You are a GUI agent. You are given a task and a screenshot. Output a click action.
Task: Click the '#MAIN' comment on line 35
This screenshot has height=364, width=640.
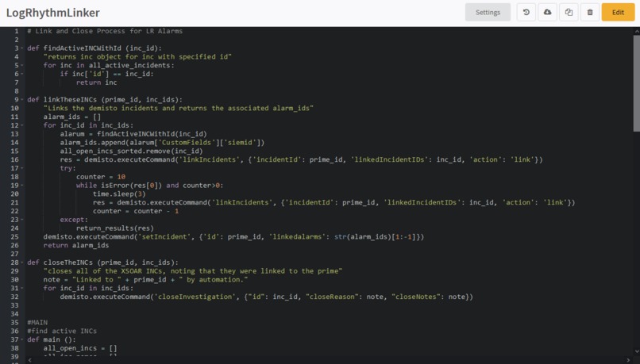click(x=37, y=322)
